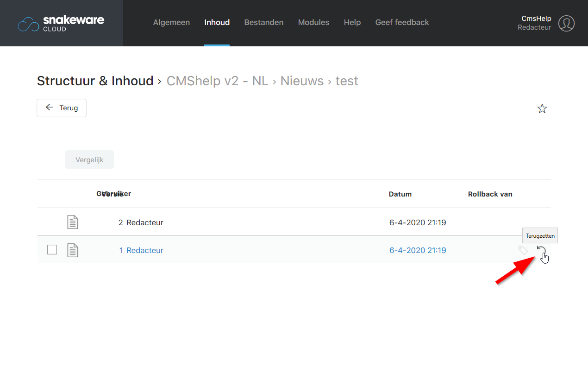Navigate to the Nieuws breadcrumb
588x387 pixels.
[x=302, y=81]
